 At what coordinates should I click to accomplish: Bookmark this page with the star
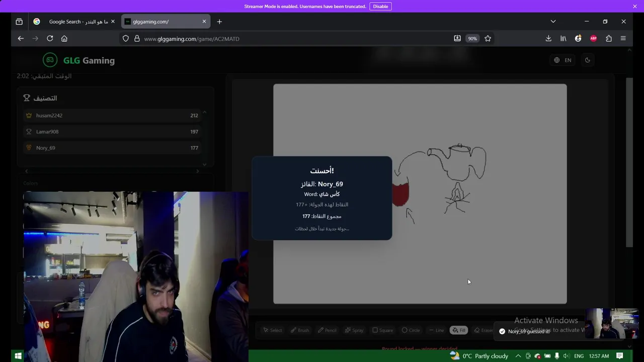point(488,38)
